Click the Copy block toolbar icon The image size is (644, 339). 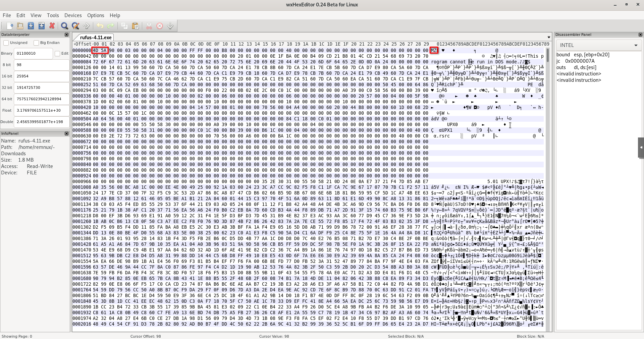tap(124, 26)
